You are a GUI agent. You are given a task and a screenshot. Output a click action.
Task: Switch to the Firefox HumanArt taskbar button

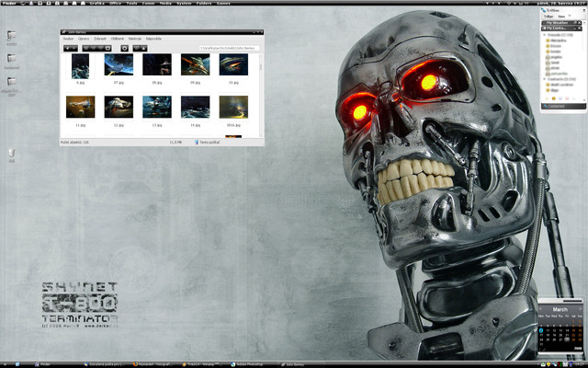click(x=153, y=364)
